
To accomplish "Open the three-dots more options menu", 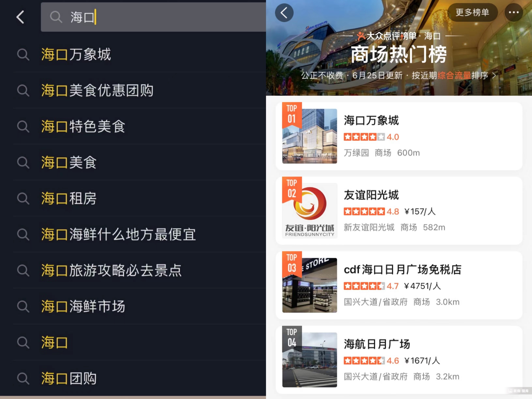I will click(x=513, y=13).
